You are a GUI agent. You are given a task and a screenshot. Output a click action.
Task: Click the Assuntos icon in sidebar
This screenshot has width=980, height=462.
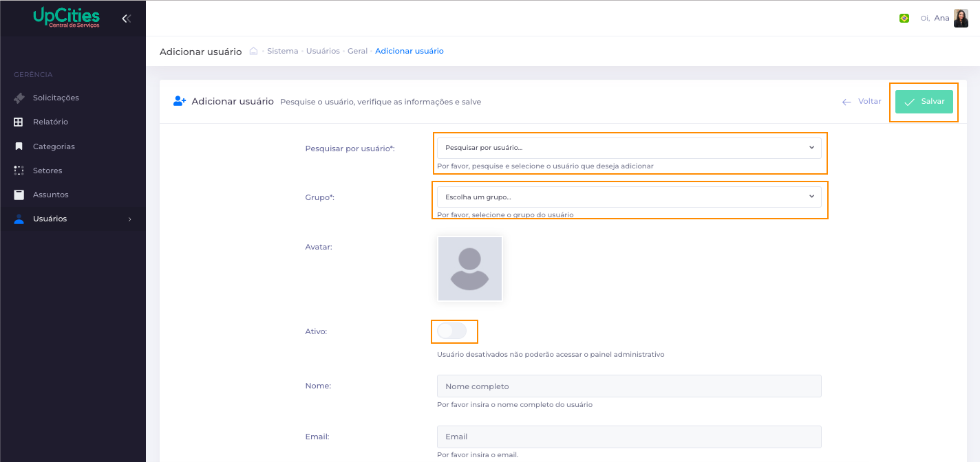pos(19,195)
